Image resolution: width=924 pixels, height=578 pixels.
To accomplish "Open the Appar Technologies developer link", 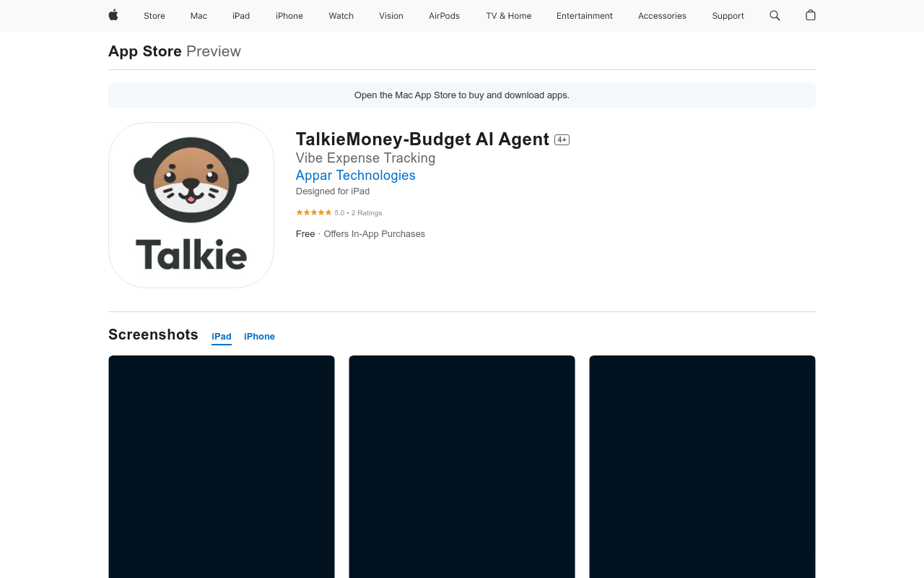I will 356,176.
